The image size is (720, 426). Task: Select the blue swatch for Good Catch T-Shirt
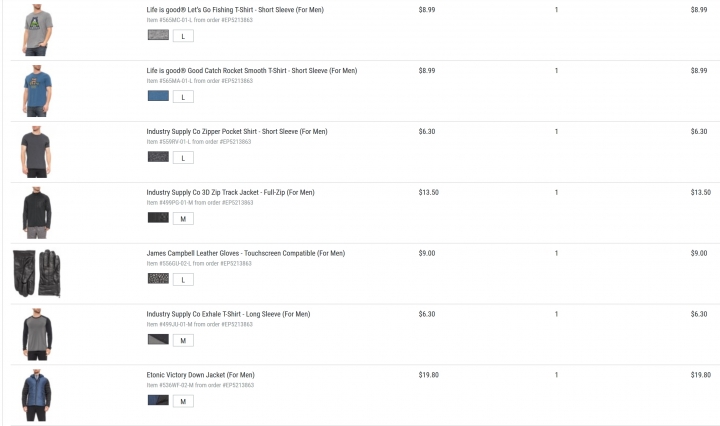158,96
